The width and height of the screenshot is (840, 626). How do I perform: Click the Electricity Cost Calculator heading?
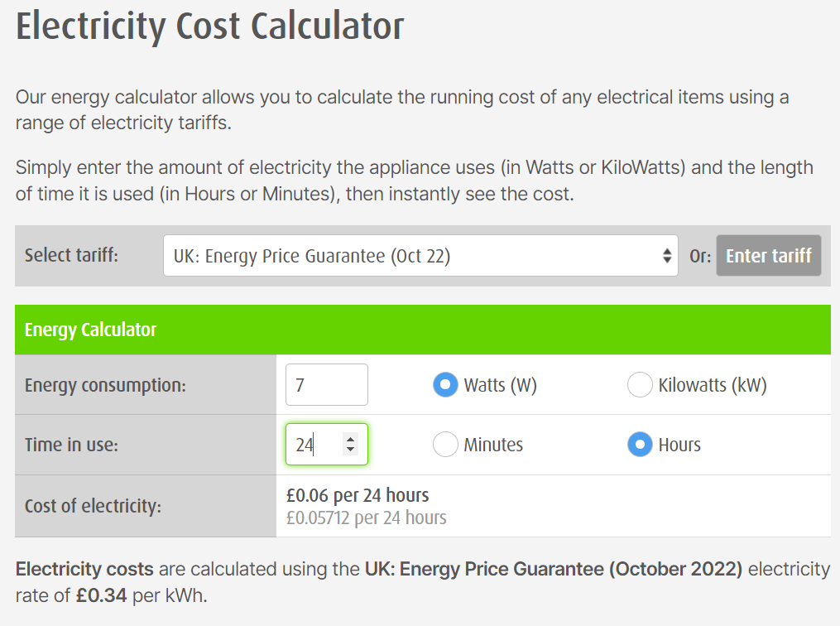(x=209, y=26)
